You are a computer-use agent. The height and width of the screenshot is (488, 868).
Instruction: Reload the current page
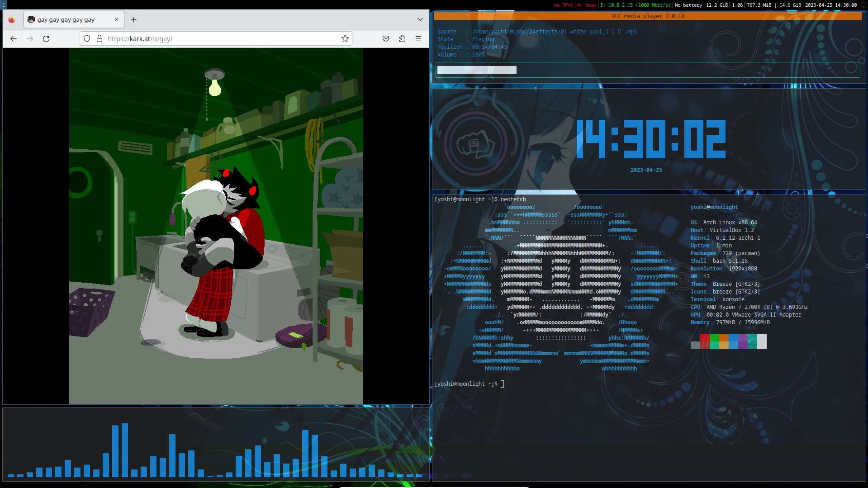46,39
